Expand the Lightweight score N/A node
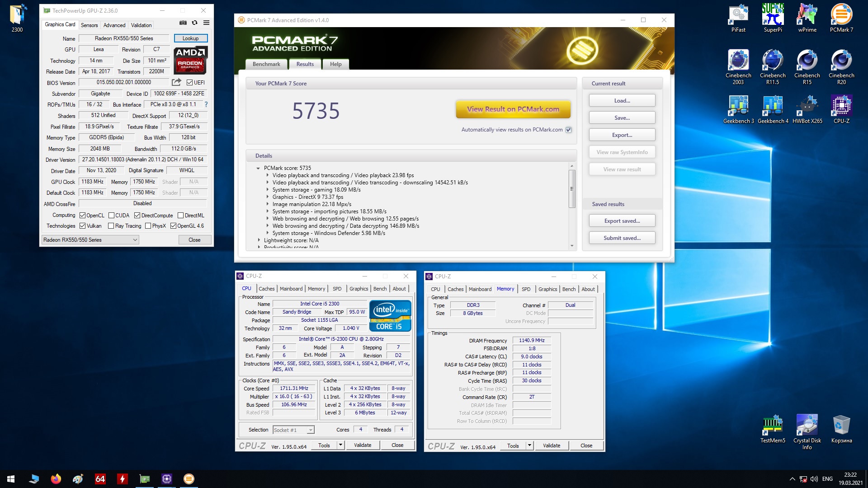Screen dimensions: 868x488 (x=259, y=240)
